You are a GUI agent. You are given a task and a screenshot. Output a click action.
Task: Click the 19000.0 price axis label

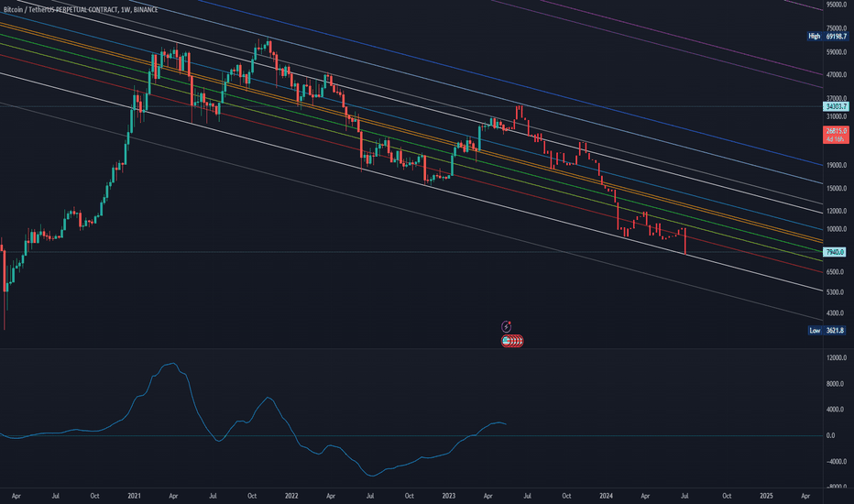coord(836,165)
